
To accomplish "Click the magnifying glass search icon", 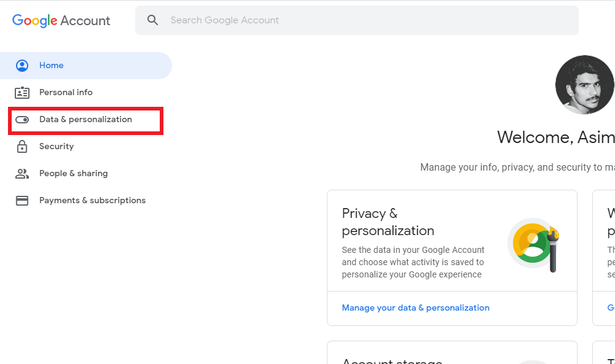I will click(152, 20).
